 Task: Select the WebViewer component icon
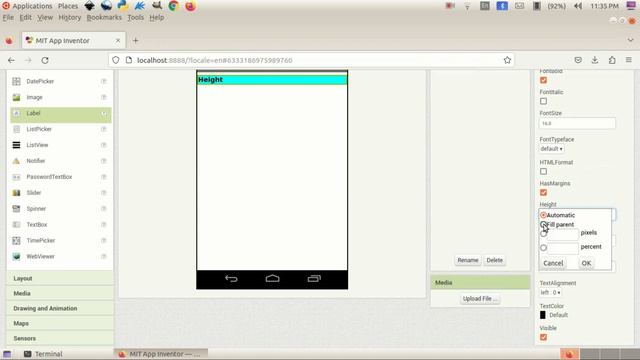point(16,256)
